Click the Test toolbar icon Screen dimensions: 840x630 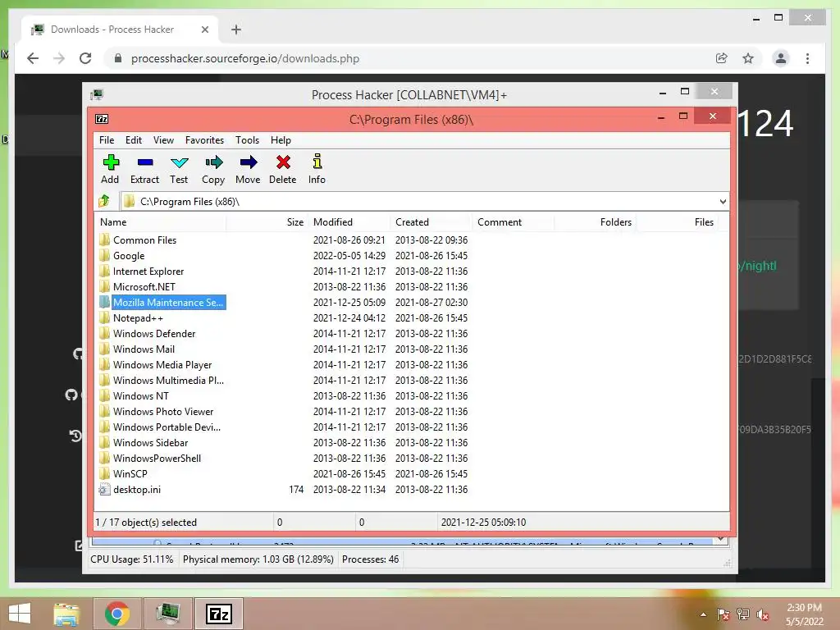[179, 162]
